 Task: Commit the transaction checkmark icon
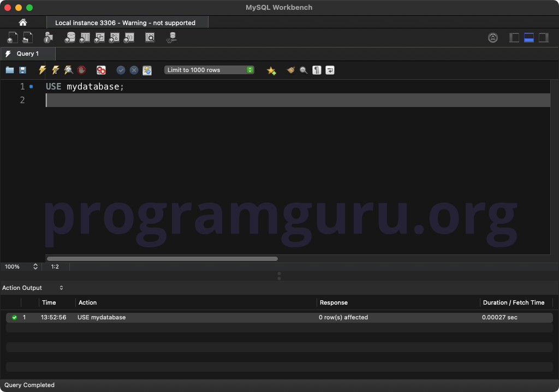pos(121,70)
